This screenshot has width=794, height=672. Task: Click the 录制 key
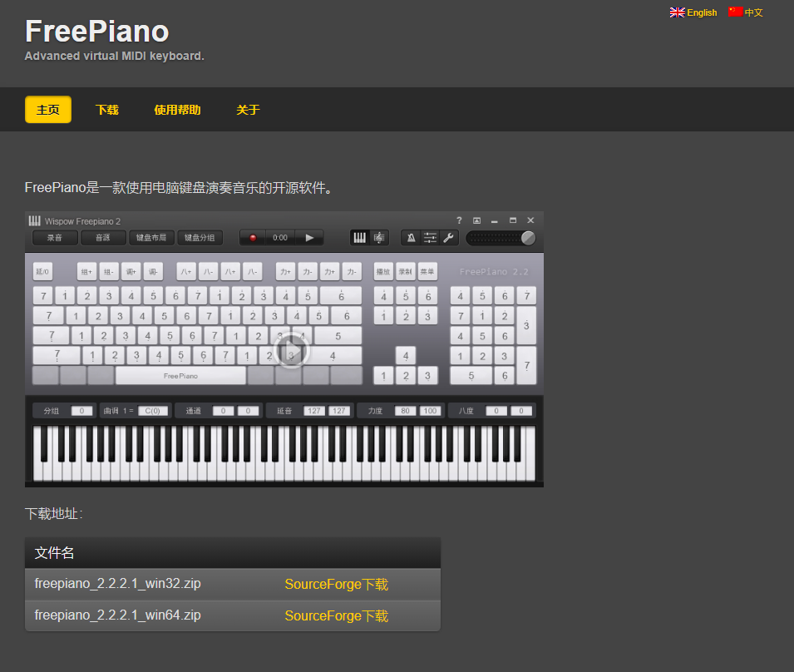click(406, 271)
